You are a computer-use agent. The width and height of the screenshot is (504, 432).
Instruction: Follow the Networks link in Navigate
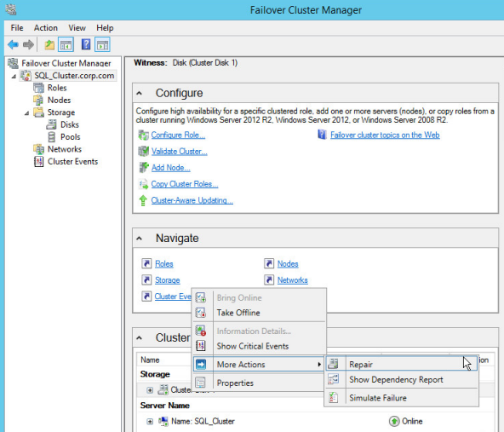pyautogui.click(x=293, y=280)
